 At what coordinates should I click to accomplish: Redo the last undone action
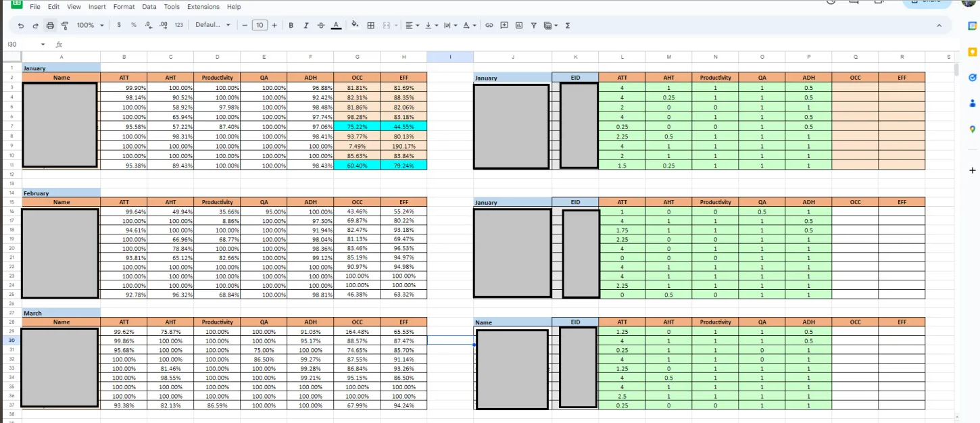point(35,25)
